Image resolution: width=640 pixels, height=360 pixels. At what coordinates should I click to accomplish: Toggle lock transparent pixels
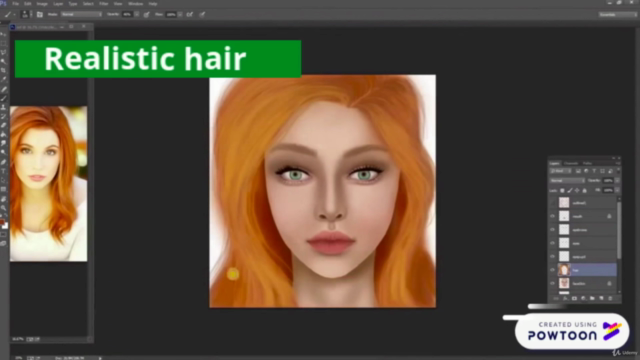point(562,191)
